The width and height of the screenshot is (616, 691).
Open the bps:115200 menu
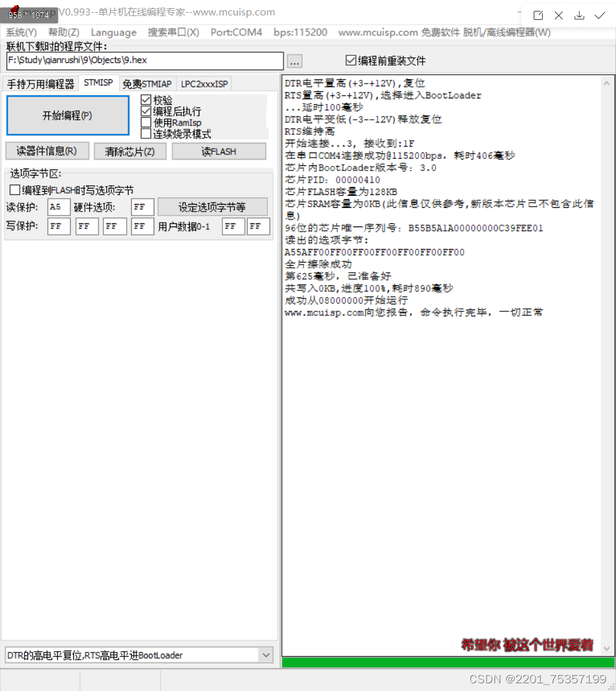(x=300, y=32)
